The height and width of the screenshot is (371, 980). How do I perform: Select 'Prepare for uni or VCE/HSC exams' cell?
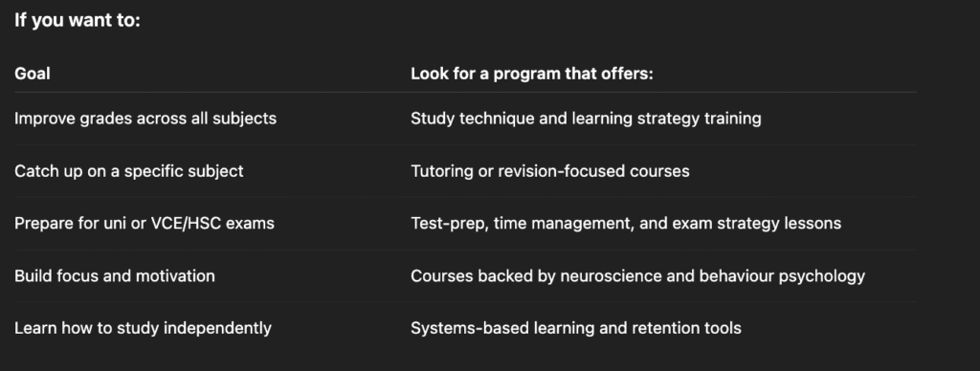pyautogui.click(x=145, y=224)
